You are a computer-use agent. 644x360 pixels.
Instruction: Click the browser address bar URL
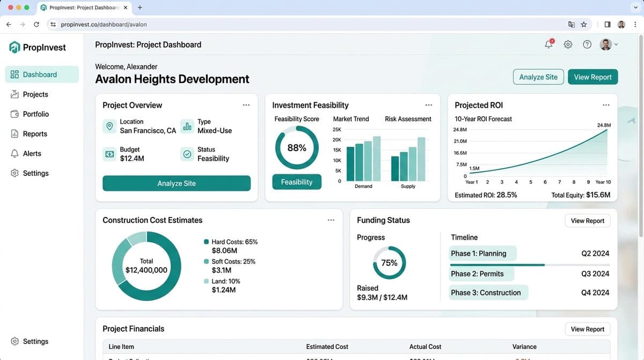tap(104, 24)
